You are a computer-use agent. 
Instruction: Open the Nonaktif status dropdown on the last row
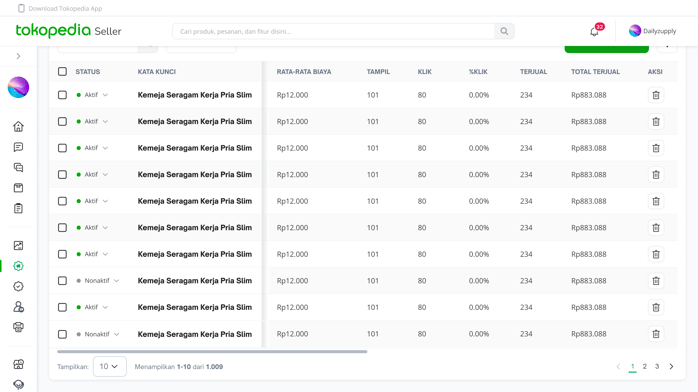(98, 334)
